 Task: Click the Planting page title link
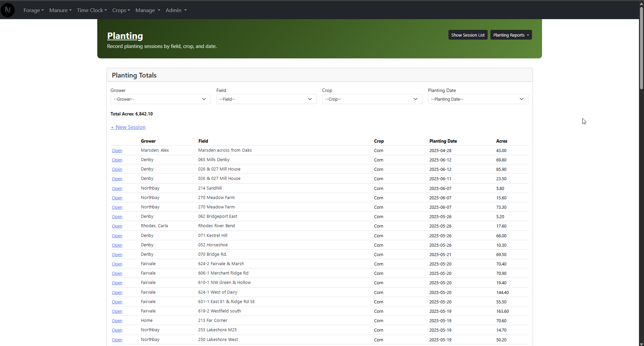tap(125, 36)
